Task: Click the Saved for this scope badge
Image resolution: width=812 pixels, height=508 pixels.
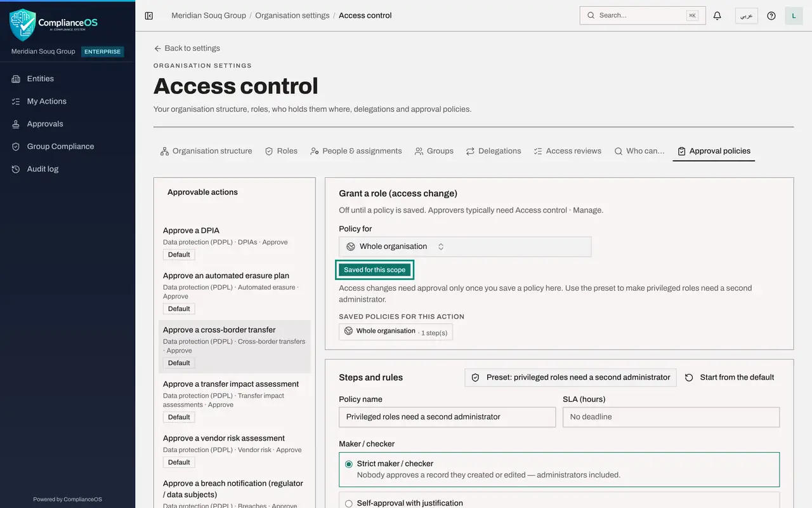Action: [375, 270]
